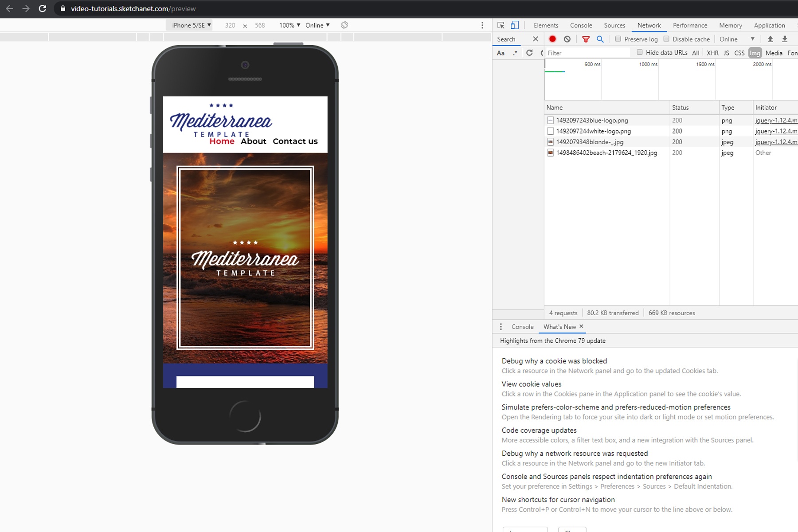Open the 100% zoom level dropdown
The height and width of the screenshot is (532, 798).
click(289, 25)
